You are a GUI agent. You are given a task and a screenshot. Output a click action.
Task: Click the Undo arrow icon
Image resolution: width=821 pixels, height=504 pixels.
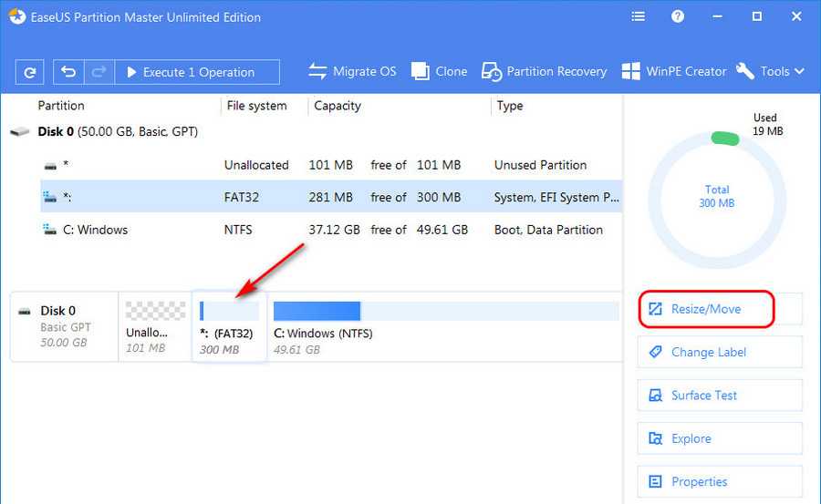68,72
